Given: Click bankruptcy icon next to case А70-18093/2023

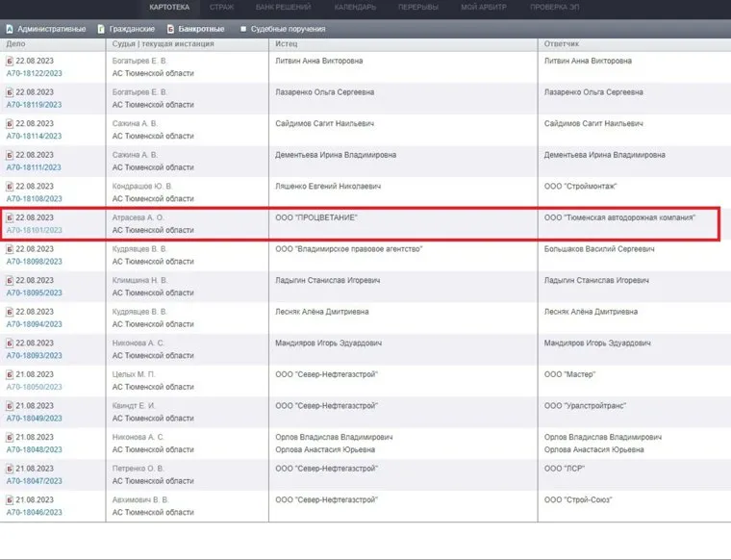Looking at the screenshot, I should pyautogui.click(x=10, y=343).
